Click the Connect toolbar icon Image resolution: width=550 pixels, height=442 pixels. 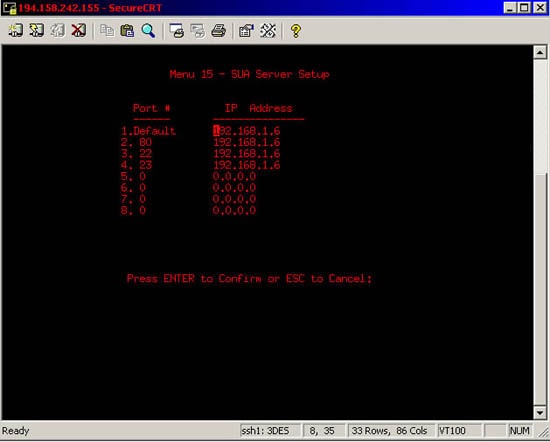[15, 31]
